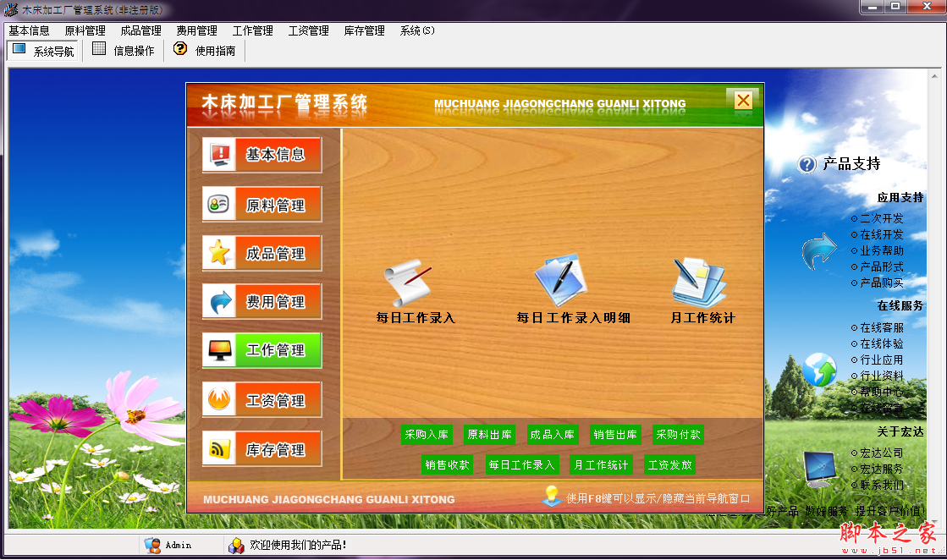Select the 费用管理 sidebar button
The width and height of the screenshot is (947, 560).
[x=262, y=301]
